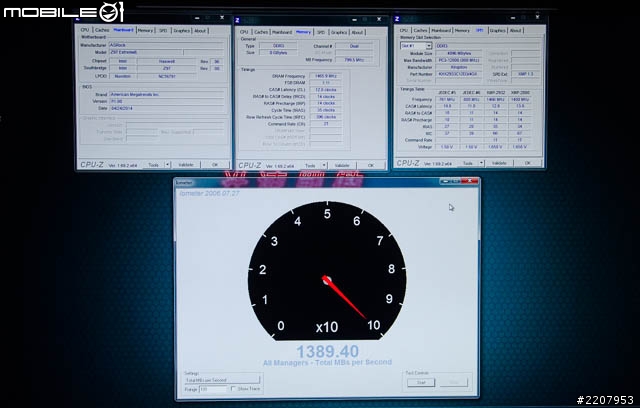This screenshot has width=640, height=408.
Task: Enable the Show Trace checkbox in Iometer
Action: 233,389
